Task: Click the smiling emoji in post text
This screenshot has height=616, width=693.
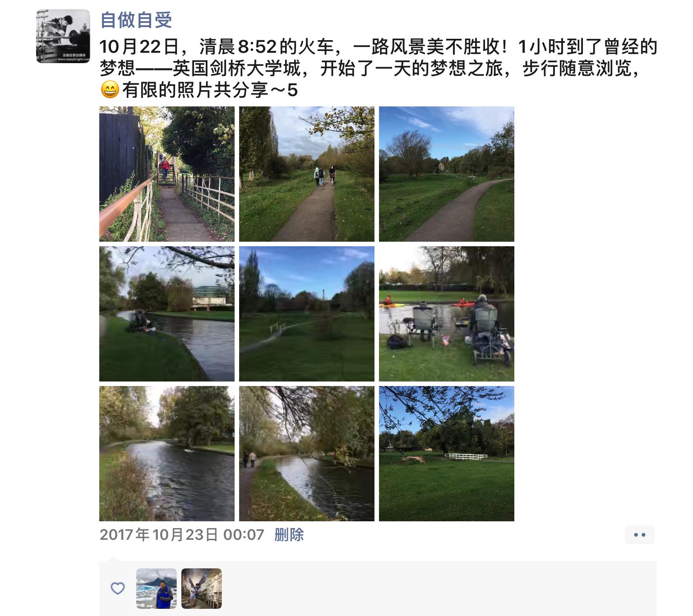Action: coord(110,90)
